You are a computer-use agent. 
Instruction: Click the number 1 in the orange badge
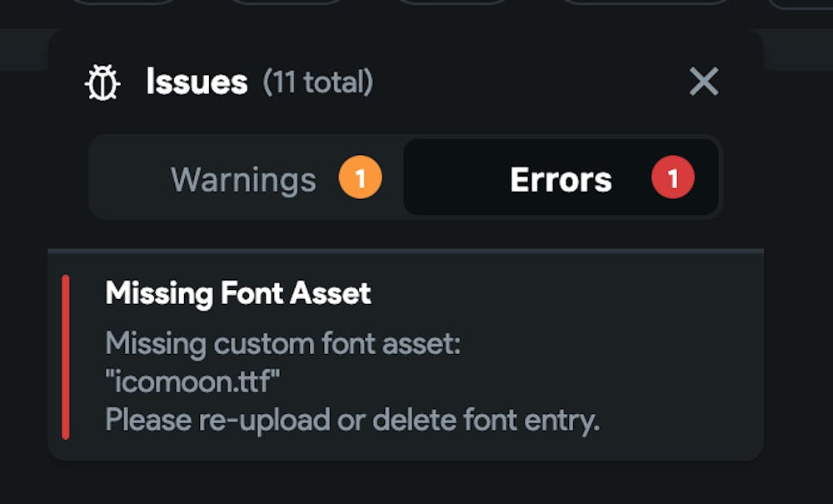coord(360,179)
